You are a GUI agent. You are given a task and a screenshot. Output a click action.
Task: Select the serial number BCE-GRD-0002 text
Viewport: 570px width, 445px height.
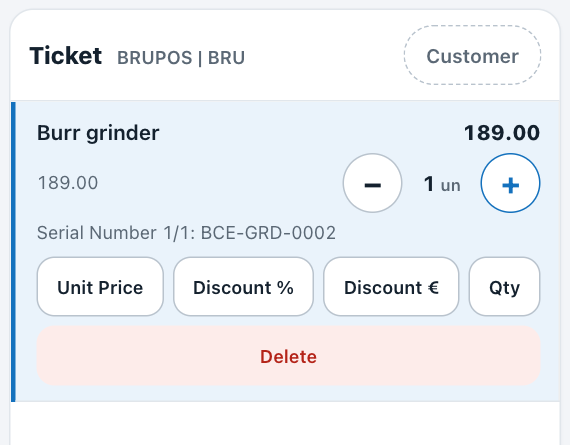268,233
